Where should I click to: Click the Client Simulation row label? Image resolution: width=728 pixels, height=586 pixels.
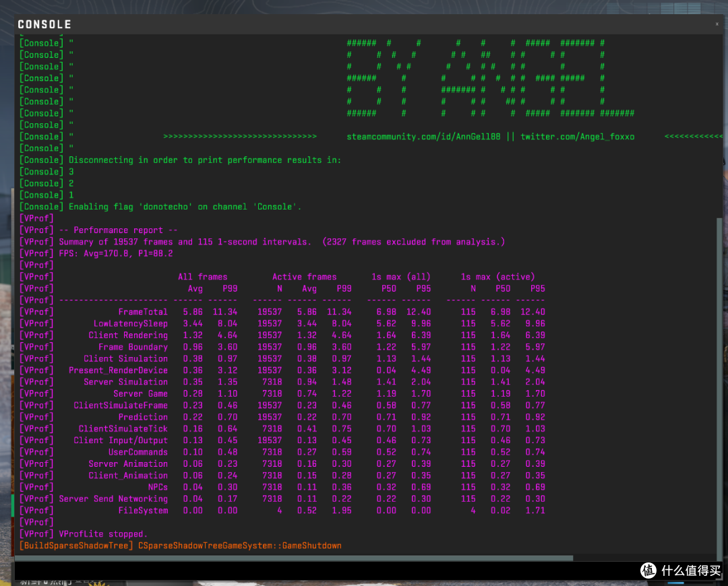pos(125,358)
